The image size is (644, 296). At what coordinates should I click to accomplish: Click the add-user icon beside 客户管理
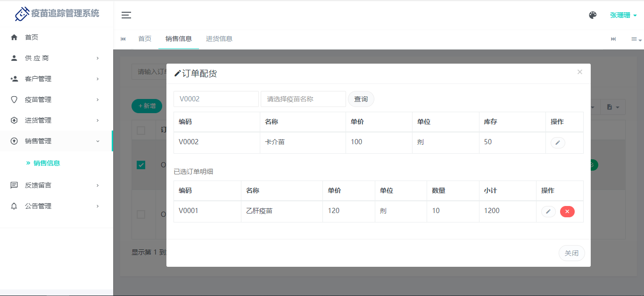14,79
